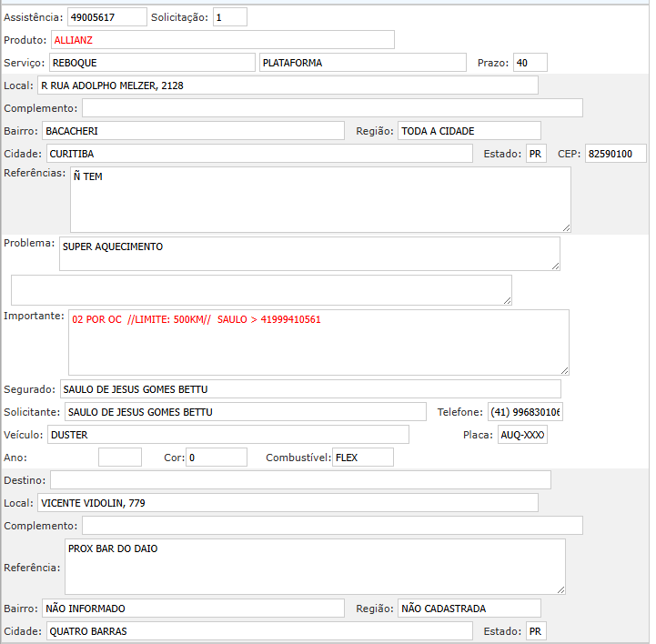Click the resize handle of the empty text area below Problema
This screenshot has width=656, height=644.
point(507,301)
